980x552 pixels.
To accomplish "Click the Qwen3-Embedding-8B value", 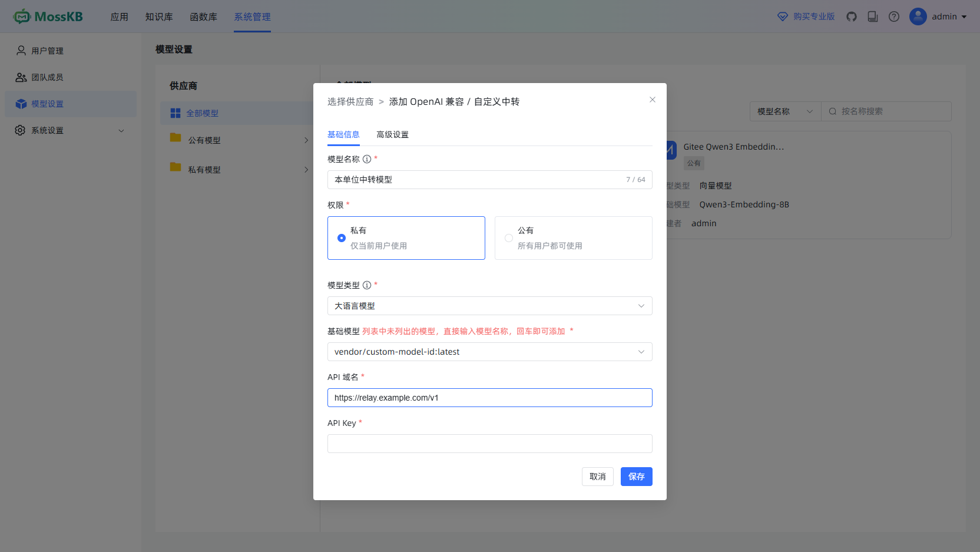I will [x=744, y=204].
